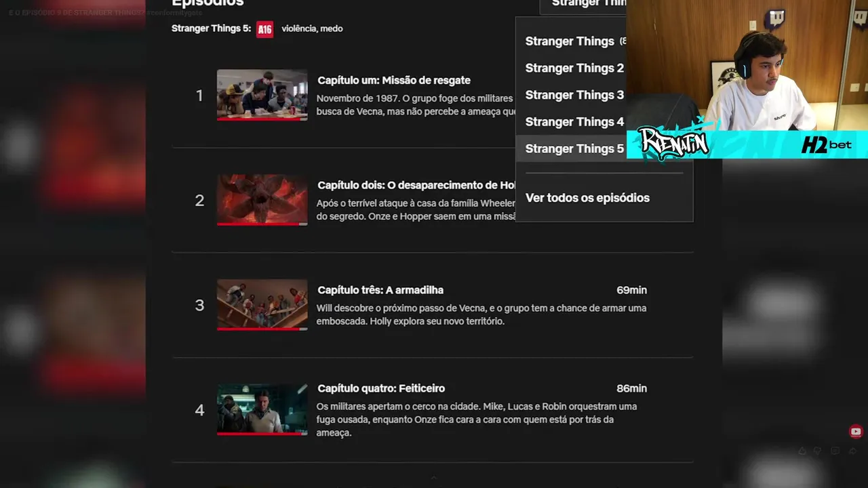Click title 'Capítulo um: Missão de resgate'

tap(394, 80)
